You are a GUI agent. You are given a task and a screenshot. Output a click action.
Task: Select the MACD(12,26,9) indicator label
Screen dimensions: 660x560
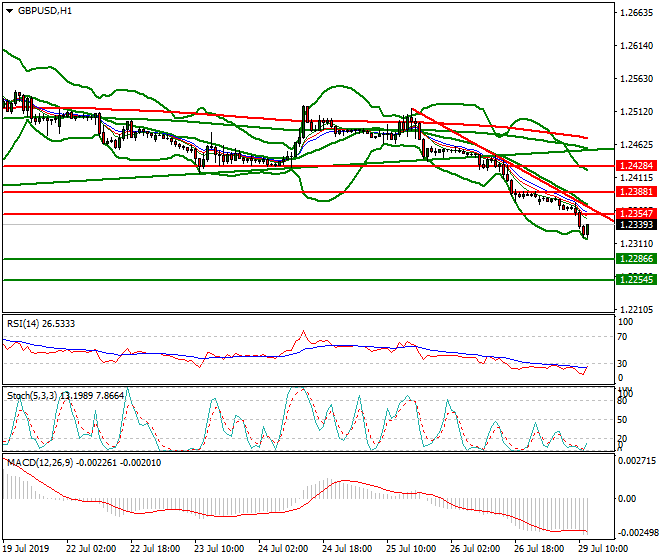84,463
